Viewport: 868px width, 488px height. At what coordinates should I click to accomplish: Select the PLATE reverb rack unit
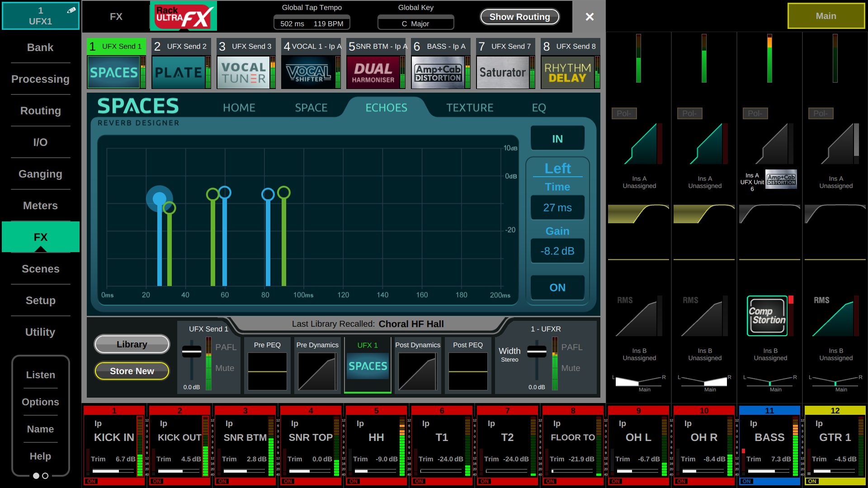point(179,72)
